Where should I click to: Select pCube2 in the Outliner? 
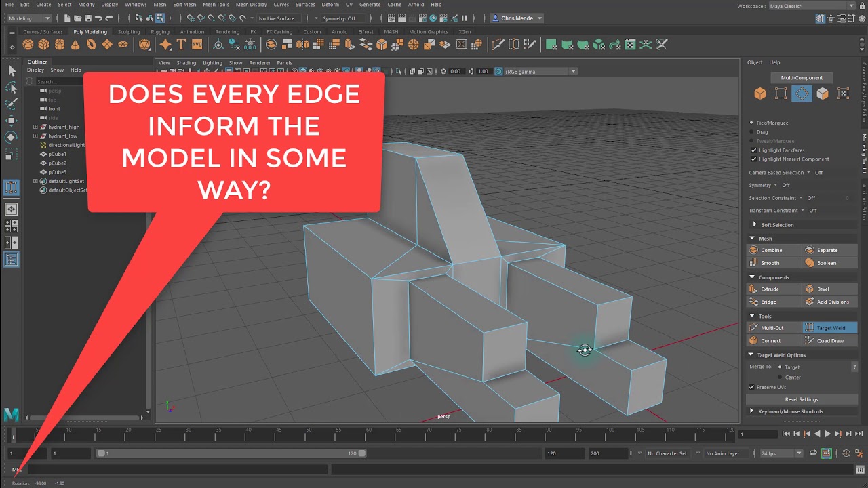coord(57,163)
